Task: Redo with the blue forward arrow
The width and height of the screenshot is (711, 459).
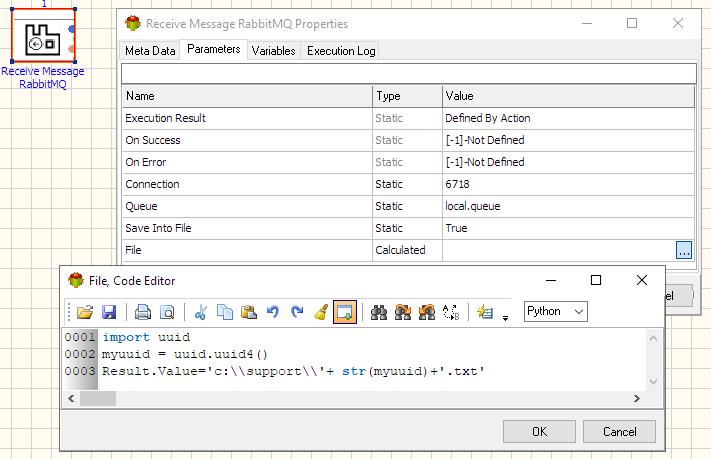Action: [297, 312]
